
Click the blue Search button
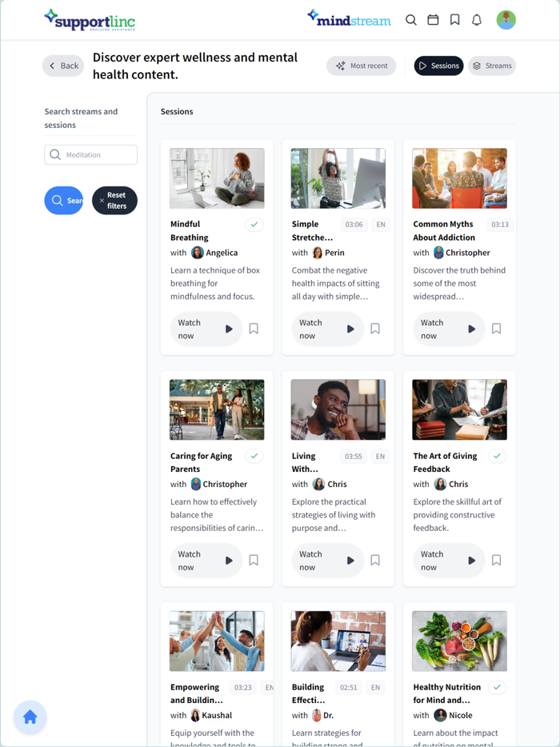[64, 201]
